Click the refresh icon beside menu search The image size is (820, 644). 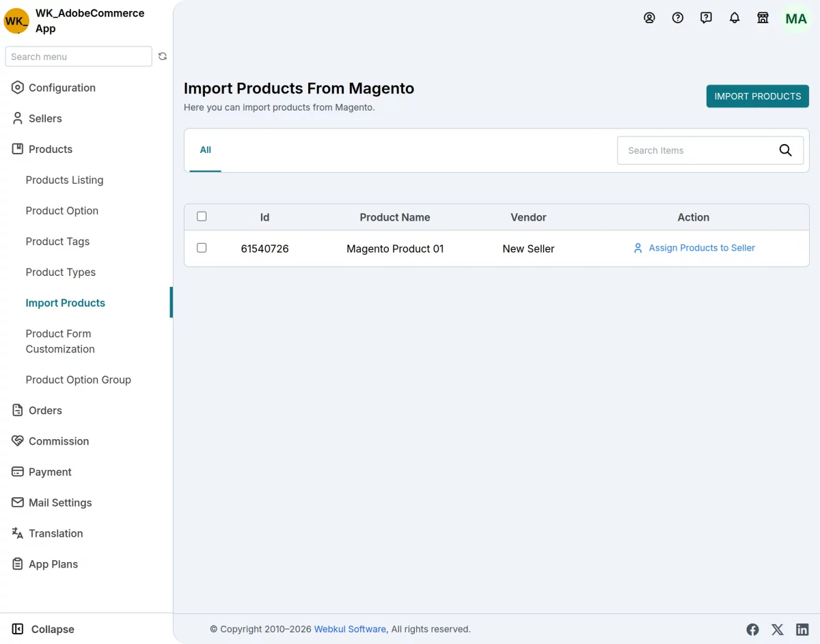point(163,57)
